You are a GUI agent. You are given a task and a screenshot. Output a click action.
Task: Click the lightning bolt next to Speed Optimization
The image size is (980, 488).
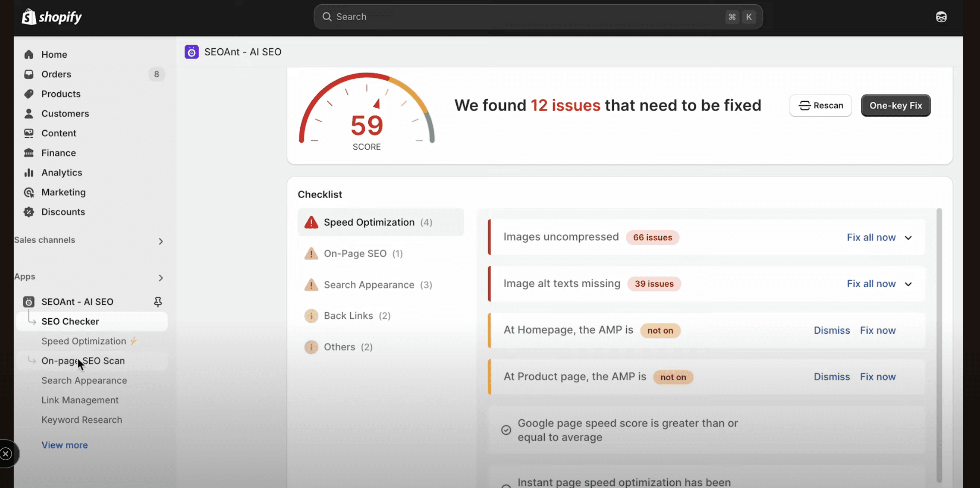click(x=133, y=341)
